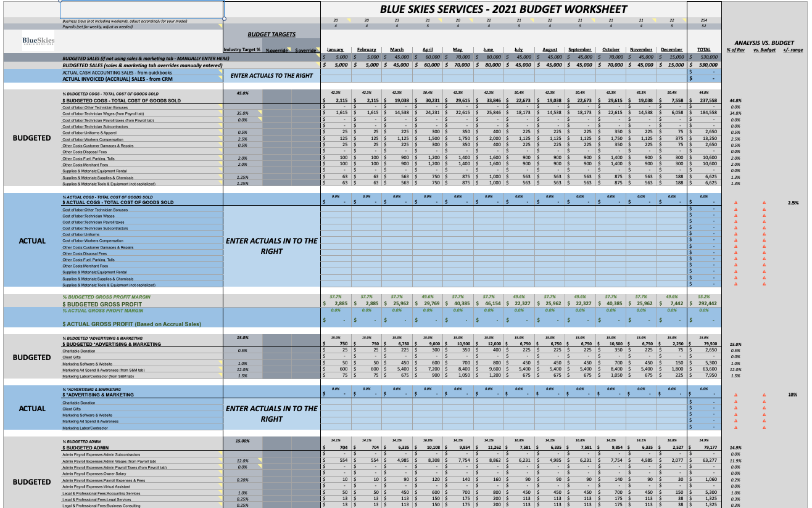Select the 292,442 gross profit total
This screenshot has height=508, width=812.
(704, 305)
